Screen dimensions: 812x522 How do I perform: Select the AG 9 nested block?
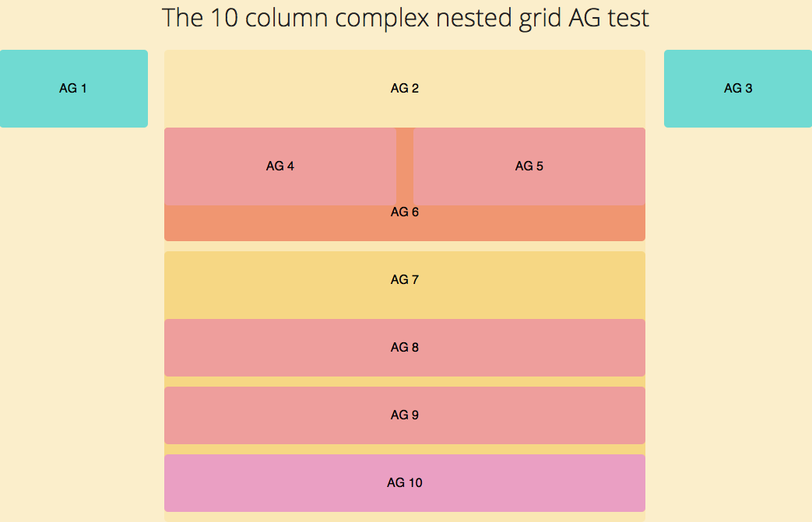(404, 415)
